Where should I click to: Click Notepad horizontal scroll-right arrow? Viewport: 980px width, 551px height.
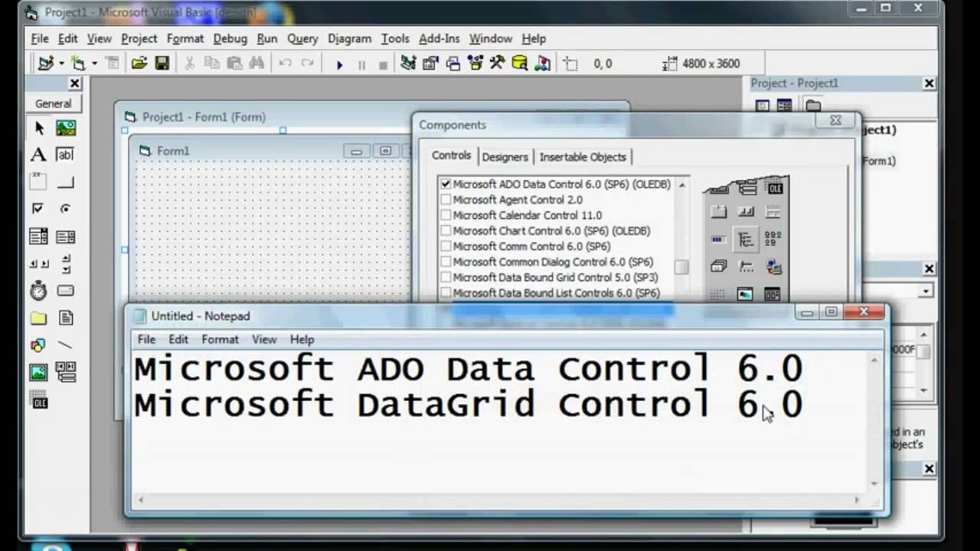click(x=857, y=500)
